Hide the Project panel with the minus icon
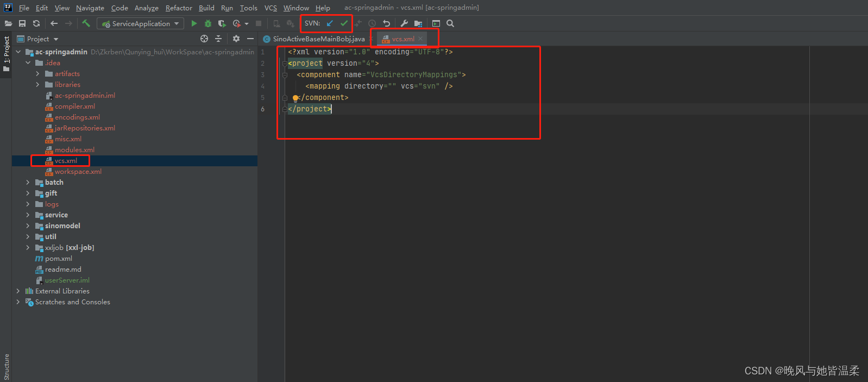Viewport: 868px width, 382px height. (250, 39)
